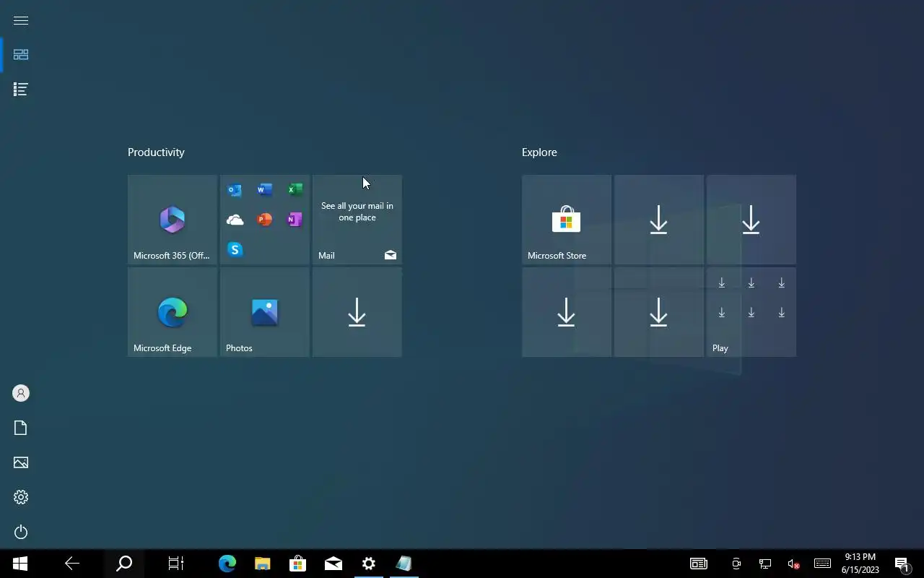Switch to Pinned tiles view

point(21,55)
